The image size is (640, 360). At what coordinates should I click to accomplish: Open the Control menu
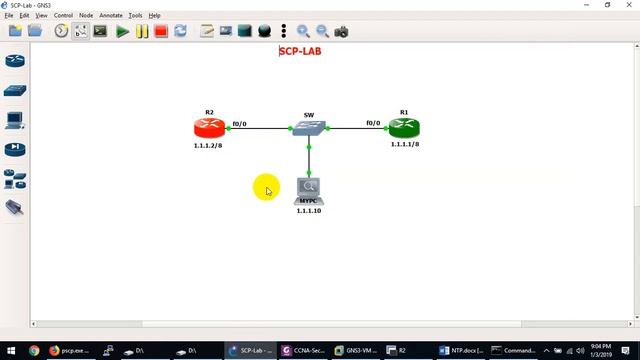pyautogui.click(x=63, y=16)
